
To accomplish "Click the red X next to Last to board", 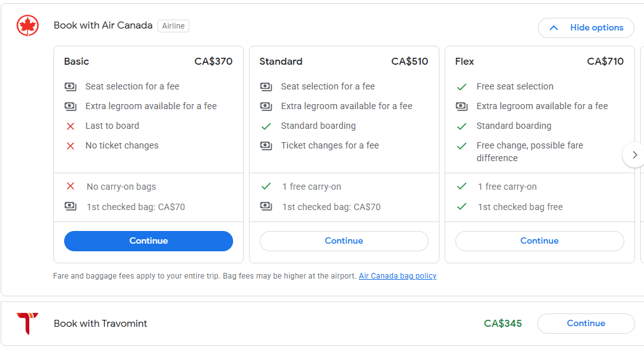I will [x=70, y=126].
